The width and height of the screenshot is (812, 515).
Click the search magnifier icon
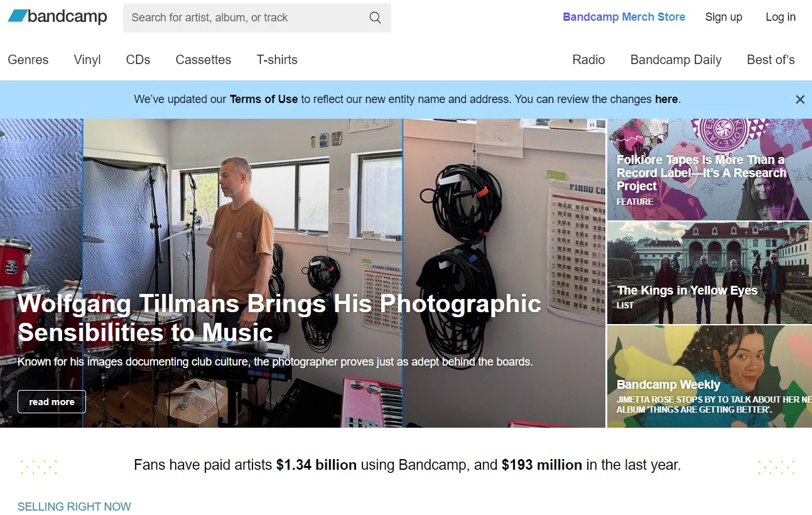375,18
